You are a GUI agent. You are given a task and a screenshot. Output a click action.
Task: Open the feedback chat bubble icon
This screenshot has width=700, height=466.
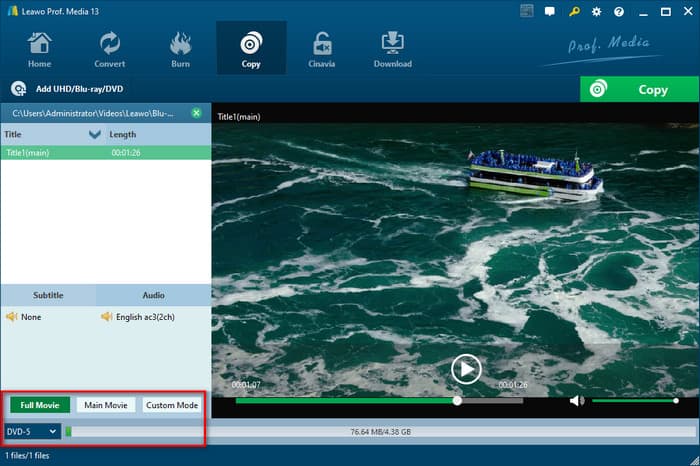(x=551, y=12)
